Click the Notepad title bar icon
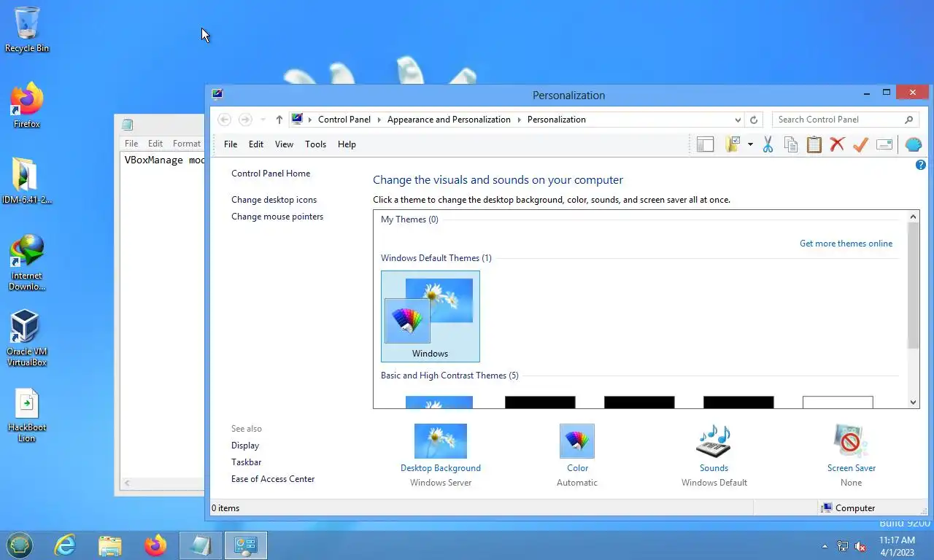Image resolution: width=934 pixels, height=560 pixels. tap(127, 125)
